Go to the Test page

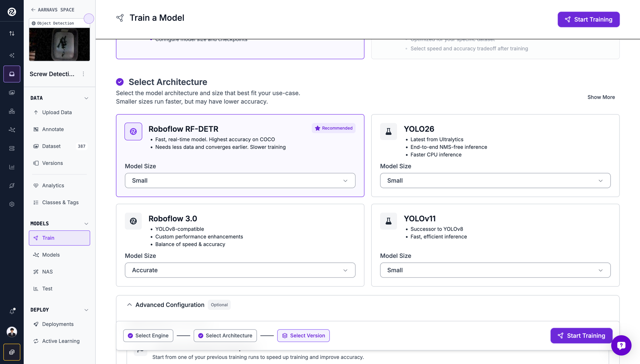pyautogui.click(x=59, y=289)
